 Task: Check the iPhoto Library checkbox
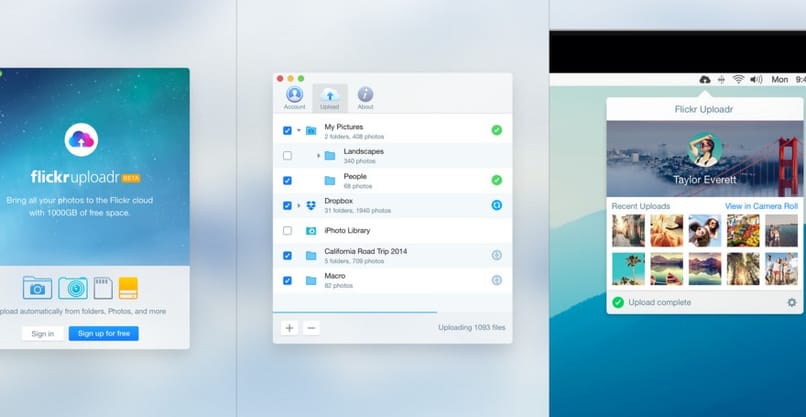click(x=288, y=230)
